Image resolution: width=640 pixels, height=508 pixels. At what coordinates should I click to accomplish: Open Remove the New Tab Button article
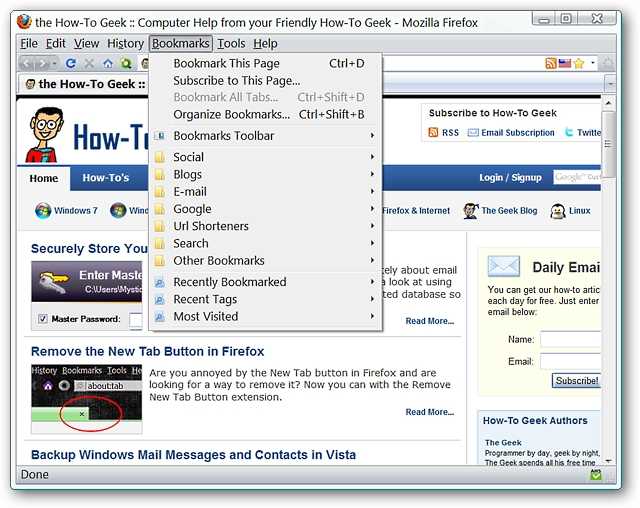147,351
